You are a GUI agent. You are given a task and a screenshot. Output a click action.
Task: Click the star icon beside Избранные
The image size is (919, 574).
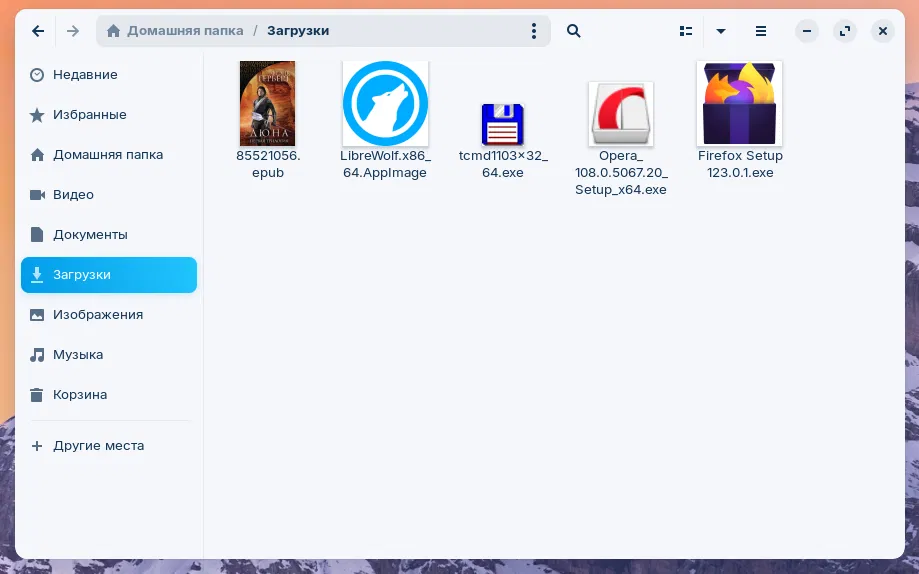coord(37,115)
